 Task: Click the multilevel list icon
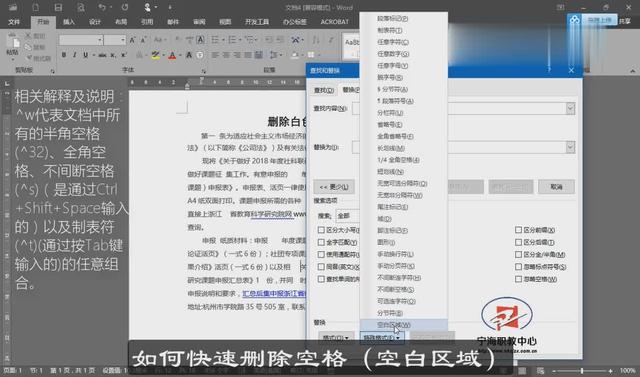click(249, 40)
